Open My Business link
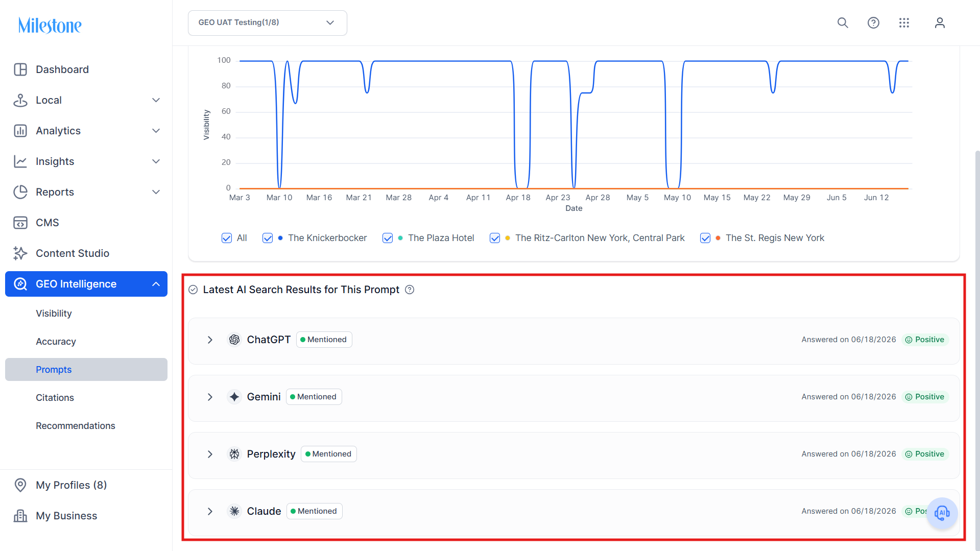The width and height of the screenshot is (980, 551). click(x=66, y=516)
